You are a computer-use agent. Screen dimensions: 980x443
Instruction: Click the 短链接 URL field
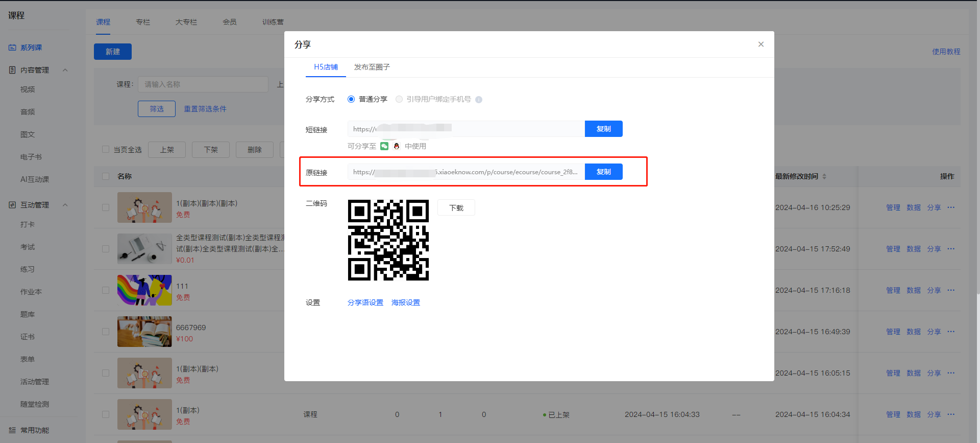tap(466, 129)
